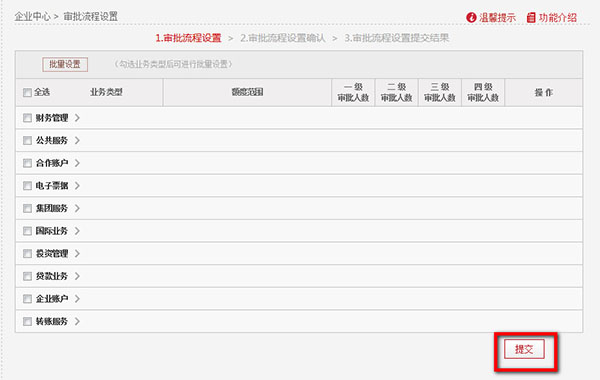Check the 合作账户 checkbox
Image resolution: width=600 pixels, height=380 pixels.
coord(27,163)
